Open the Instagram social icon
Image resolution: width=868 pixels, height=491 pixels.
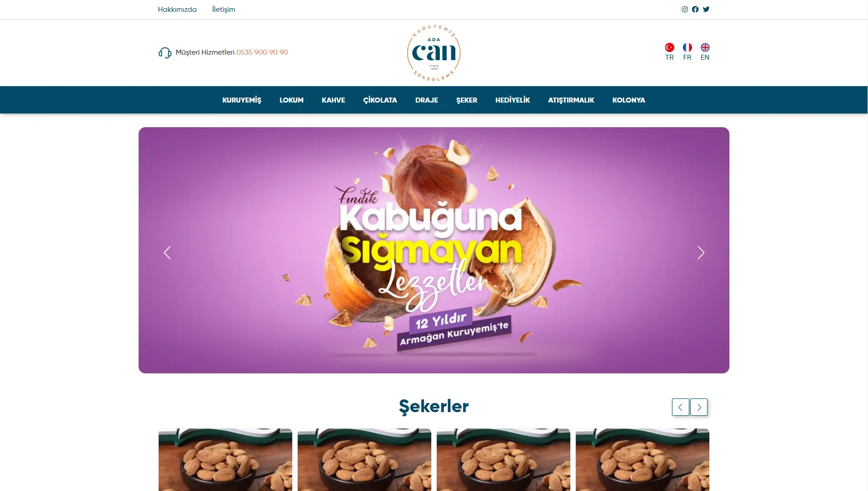(x=684, y=9)
